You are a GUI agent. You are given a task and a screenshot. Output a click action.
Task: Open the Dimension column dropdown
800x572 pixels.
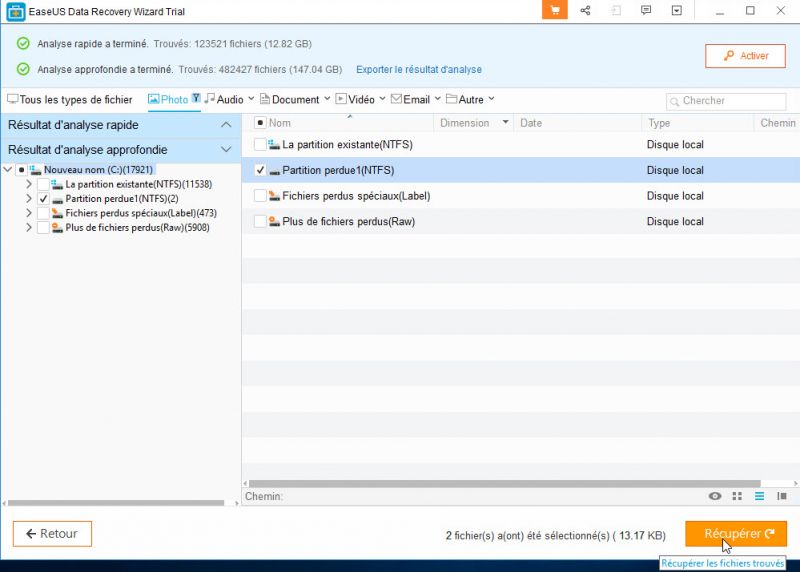tap(506, 122)
